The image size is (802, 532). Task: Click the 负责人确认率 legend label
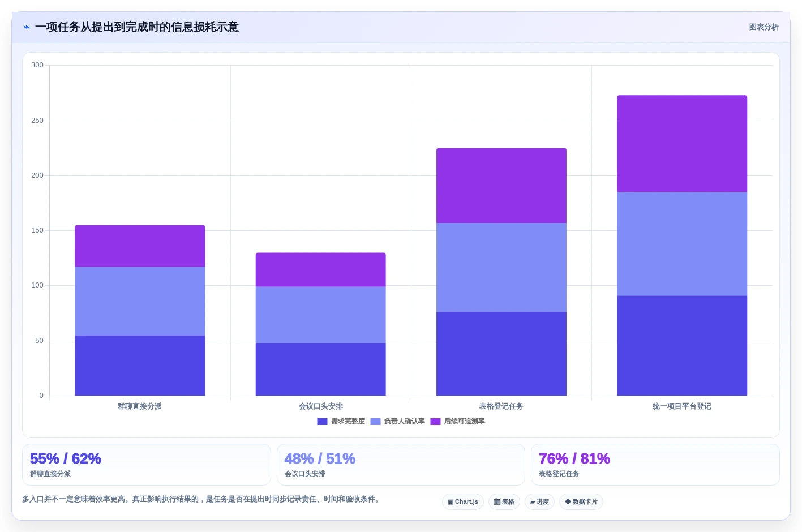[405, 422]
